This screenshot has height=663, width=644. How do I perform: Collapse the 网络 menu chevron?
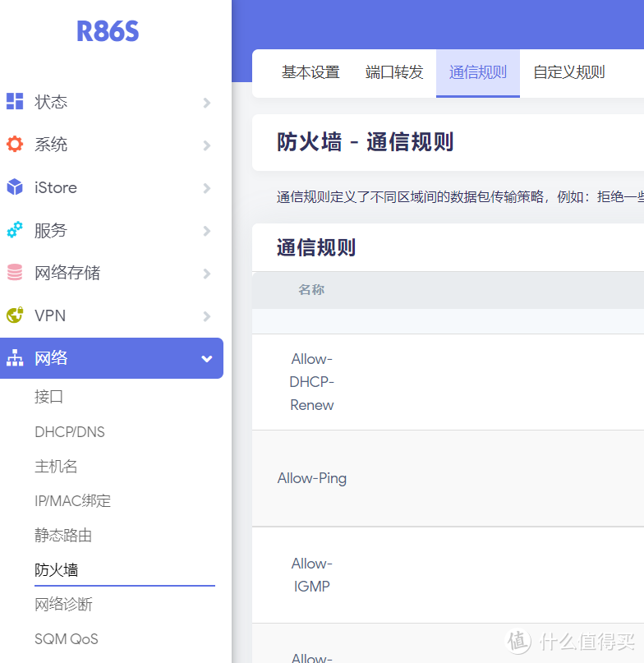click(206, 359)
